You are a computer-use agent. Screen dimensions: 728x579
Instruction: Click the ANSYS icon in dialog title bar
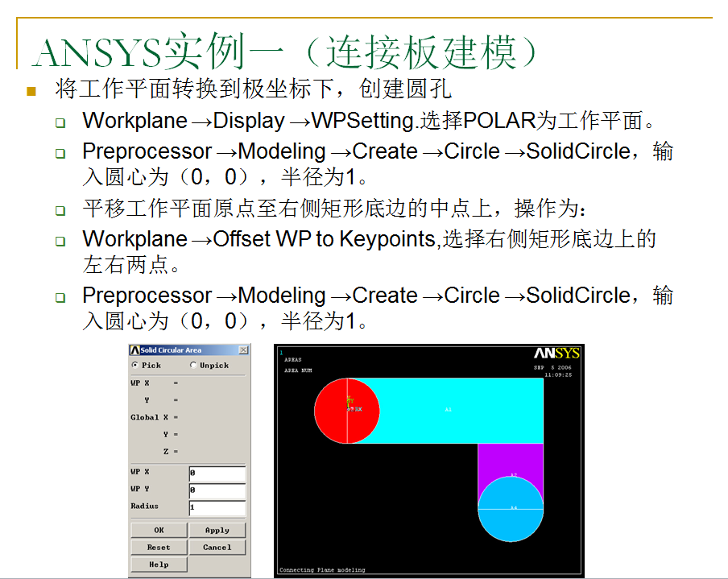point(135,350)
